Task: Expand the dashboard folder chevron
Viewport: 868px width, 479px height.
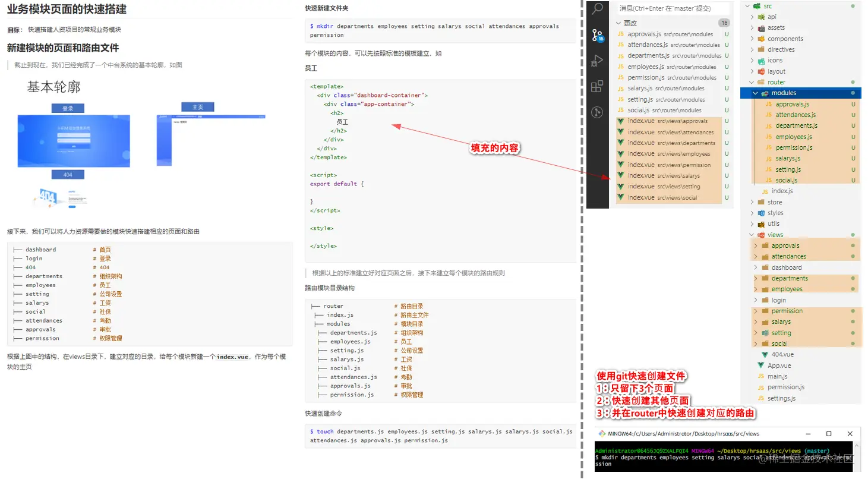Action: click(756, 267)
